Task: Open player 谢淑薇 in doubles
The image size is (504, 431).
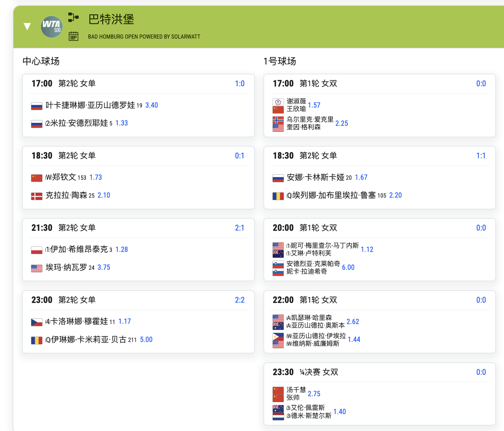Action: [296, 101]
